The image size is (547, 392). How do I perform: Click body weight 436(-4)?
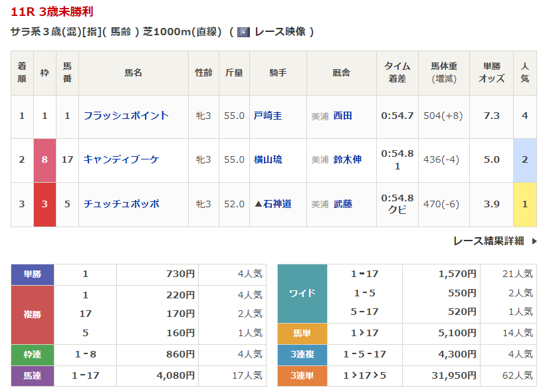(x=441, y=159)
